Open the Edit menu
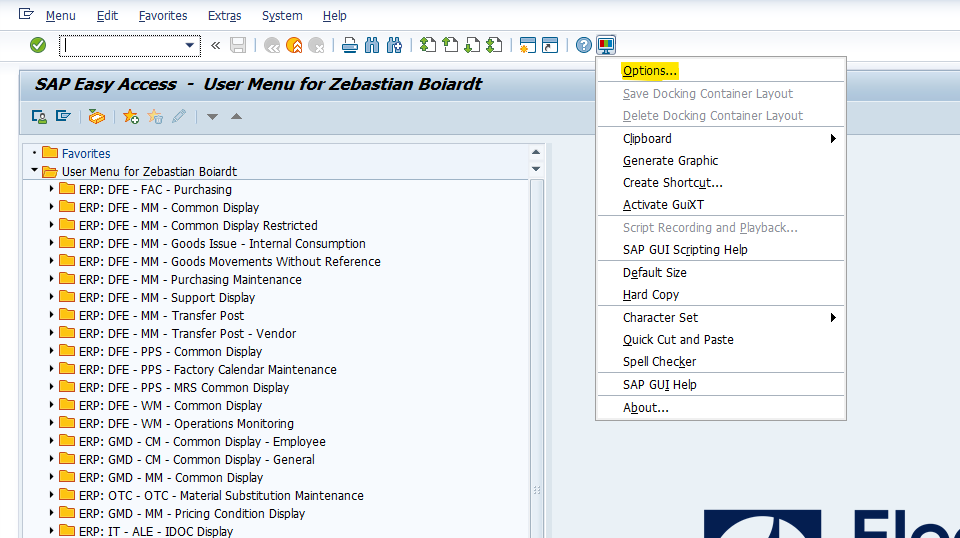This screenshot has height=538, width=960. click(107, 16)
